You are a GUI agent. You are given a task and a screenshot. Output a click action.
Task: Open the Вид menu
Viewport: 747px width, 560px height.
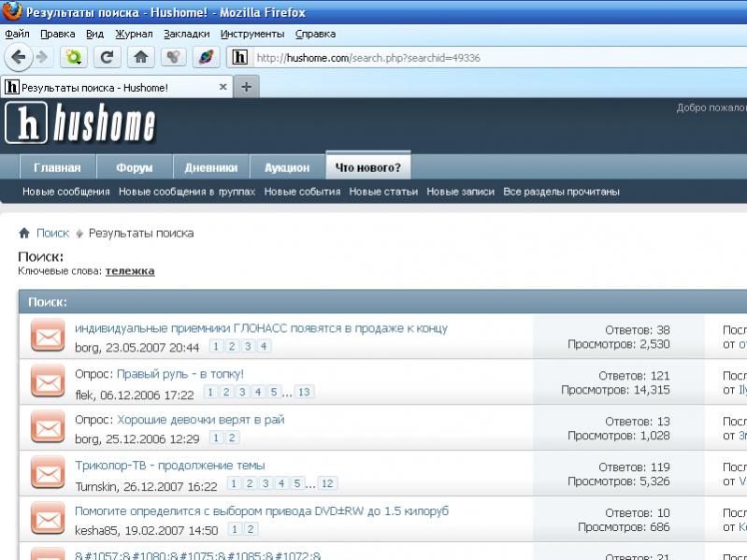pyautogui.click(x=94, y=34)
